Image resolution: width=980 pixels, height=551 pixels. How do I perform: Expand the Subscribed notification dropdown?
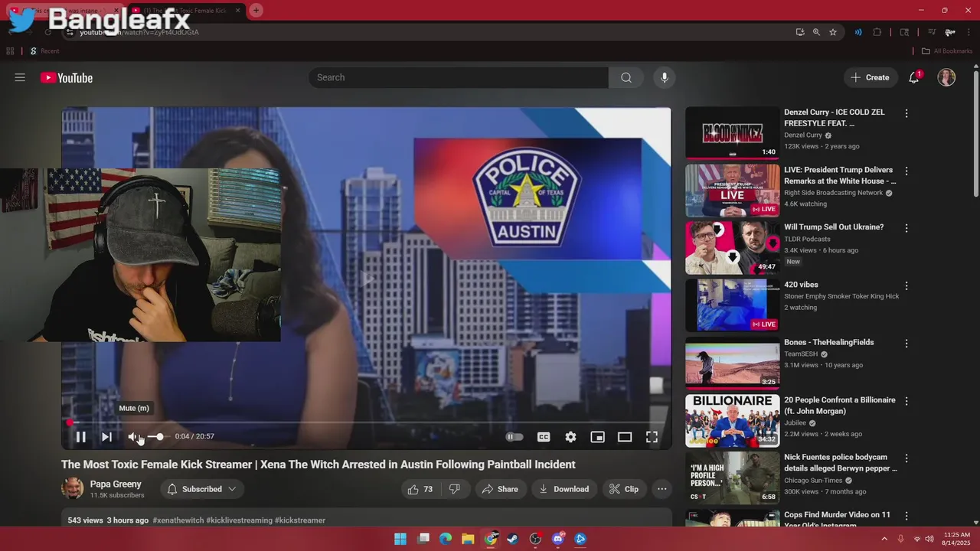click(202, 489)
